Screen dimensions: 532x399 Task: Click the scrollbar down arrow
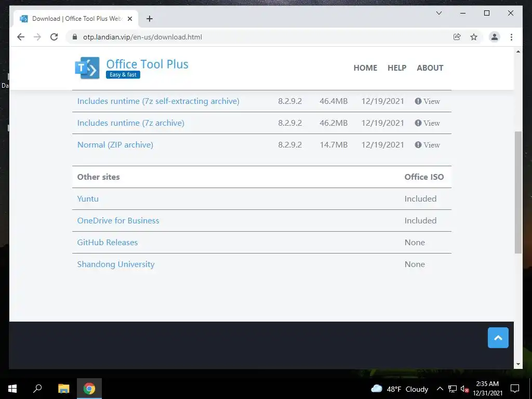click(x=518, y=364)
